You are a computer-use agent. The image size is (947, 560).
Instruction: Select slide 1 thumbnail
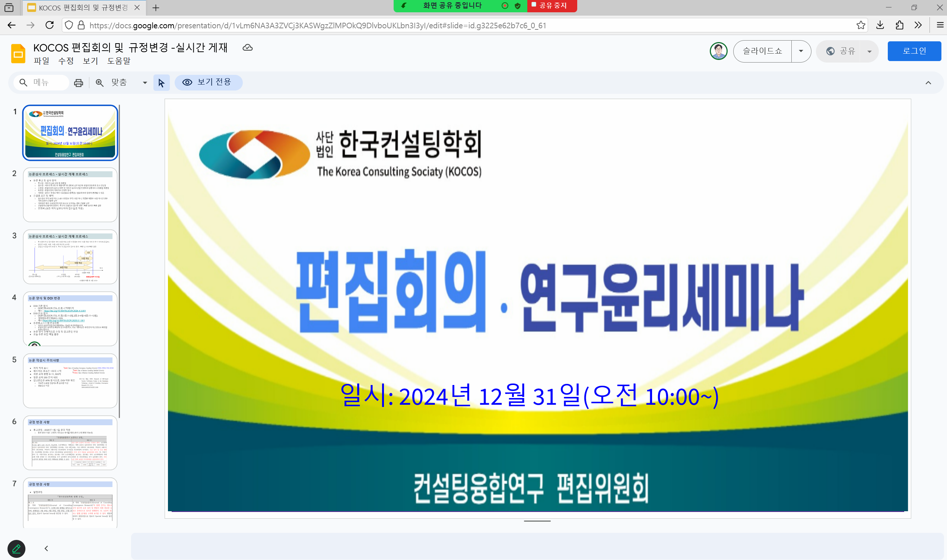point(70,133)
